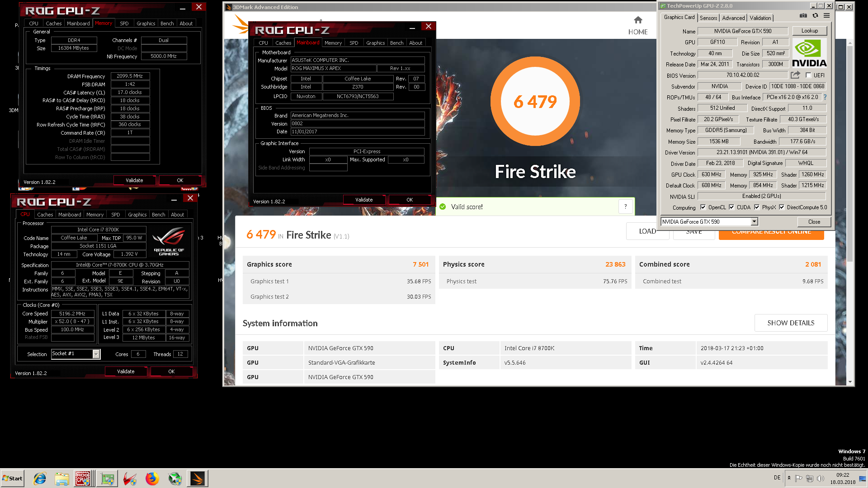The image size is (868, 488).
Task: Open the Windows Start menu
Action: 12,479
